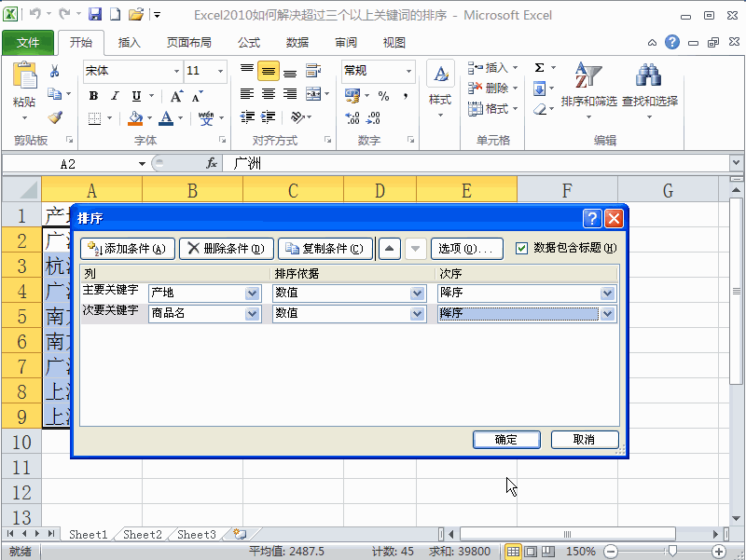Apply the red font color A
746x560 pixels.
[x=166, y=118]
